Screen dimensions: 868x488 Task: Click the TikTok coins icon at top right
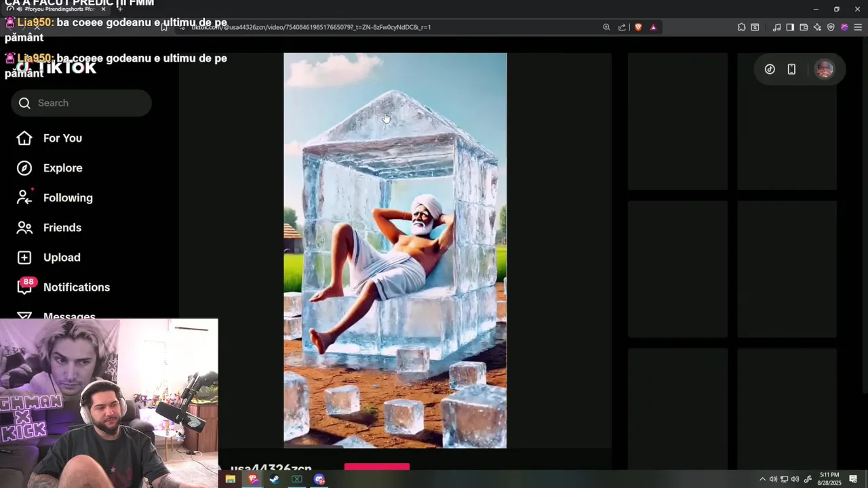tap(770, 69)
